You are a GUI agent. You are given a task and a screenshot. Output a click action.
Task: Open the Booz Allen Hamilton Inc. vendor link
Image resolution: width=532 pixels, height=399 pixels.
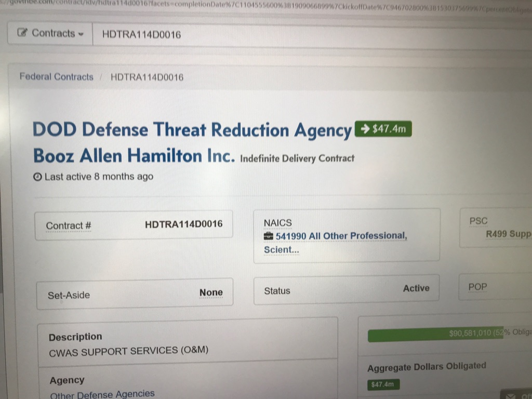coord(134,155)
